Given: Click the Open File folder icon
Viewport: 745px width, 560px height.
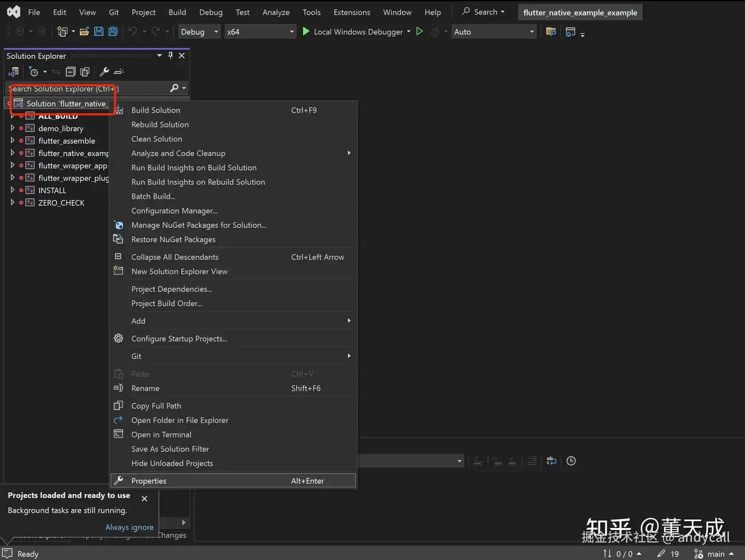Looking at the screenshot, I should click(x=84, y=32).
